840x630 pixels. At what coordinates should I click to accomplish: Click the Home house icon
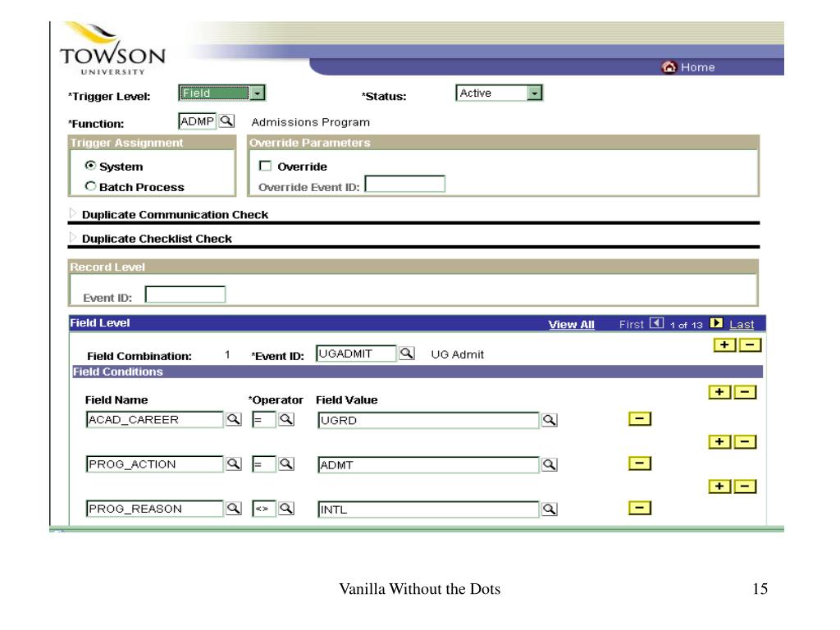pos(669,67)
